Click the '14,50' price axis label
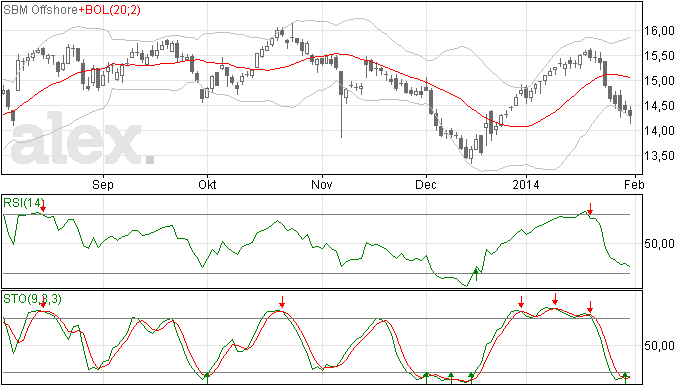 point(659,106)
